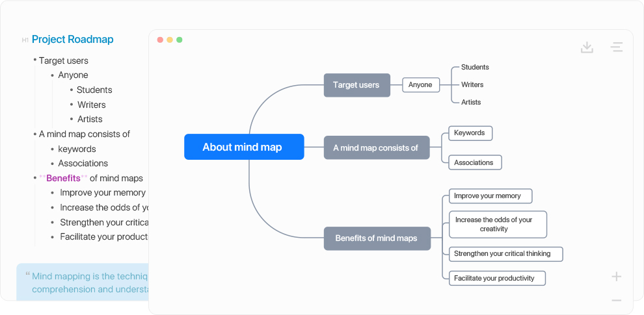Click the bold Benefits text in outline
This screenshot has width=644, height=315.
pyautogui.click(x=63, y=178)
